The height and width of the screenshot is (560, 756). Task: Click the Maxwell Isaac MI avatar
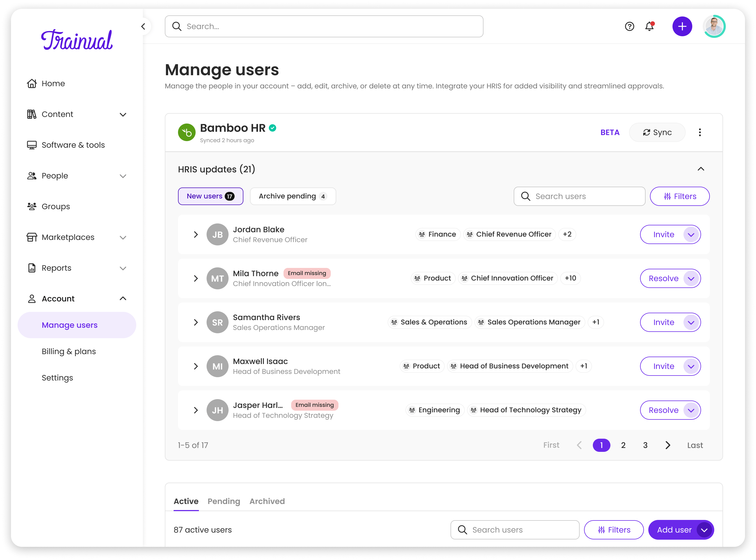click(217, 366)
